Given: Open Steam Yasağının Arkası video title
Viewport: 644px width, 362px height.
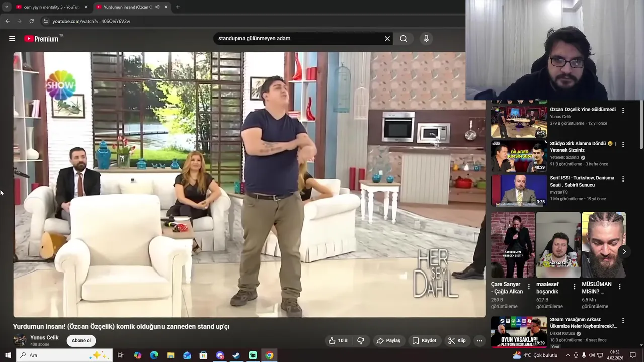Looking at the screenshot, I should coord(584,323).
